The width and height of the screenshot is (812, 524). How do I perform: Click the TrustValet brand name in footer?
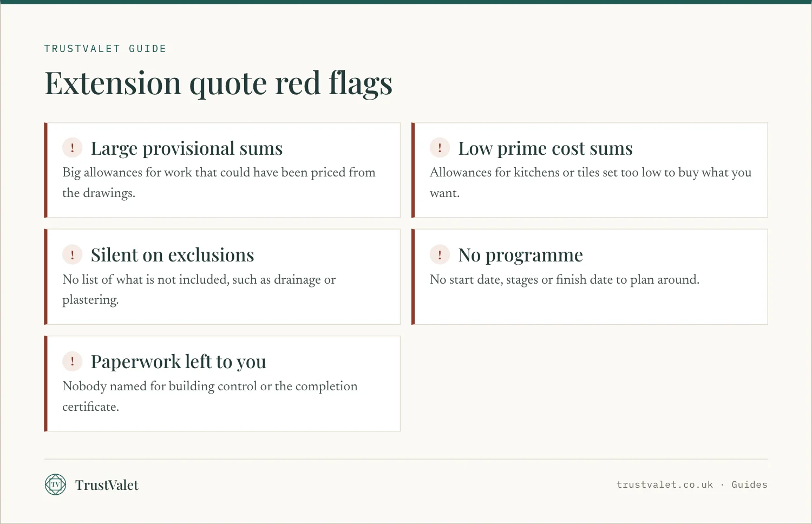coord(107,485)
